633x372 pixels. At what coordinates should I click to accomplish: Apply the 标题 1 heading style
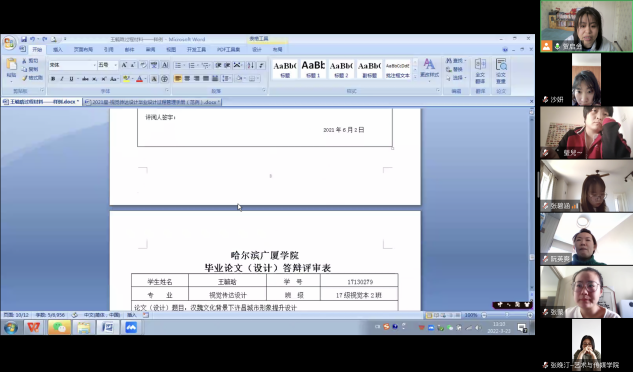pos(313,69)
